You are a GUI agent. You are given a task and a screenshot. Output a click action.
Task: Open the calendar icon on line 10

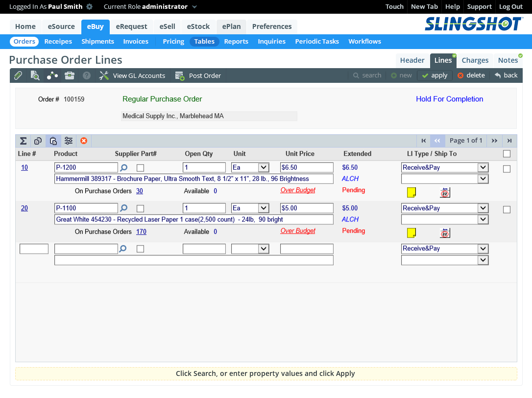click(x=445, y=193)
